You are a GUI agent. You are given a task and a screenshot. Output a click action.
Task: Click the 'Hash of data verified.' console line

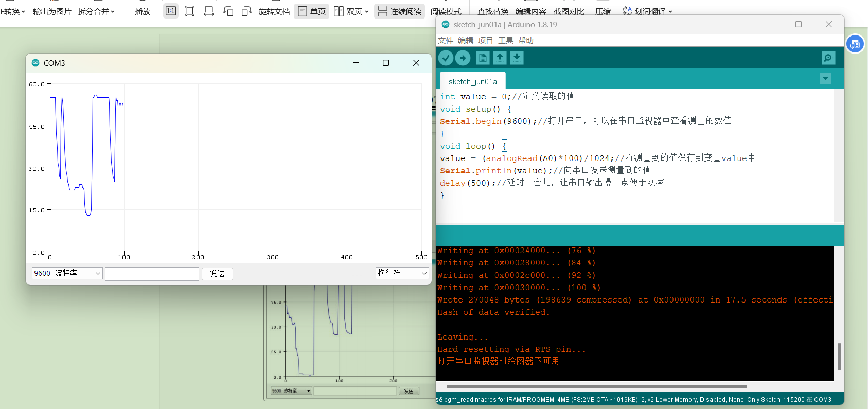point(493,312)
